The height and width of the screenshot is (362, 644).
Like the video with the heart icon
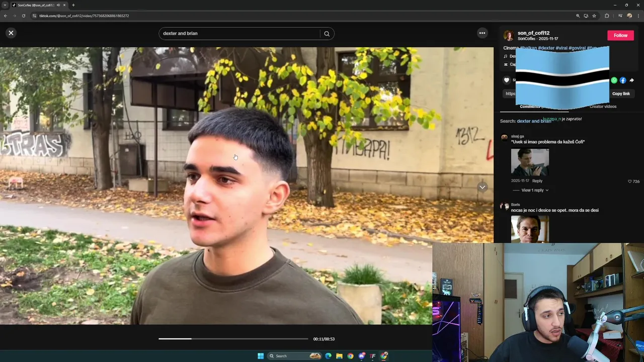click(x=507, y=80)
